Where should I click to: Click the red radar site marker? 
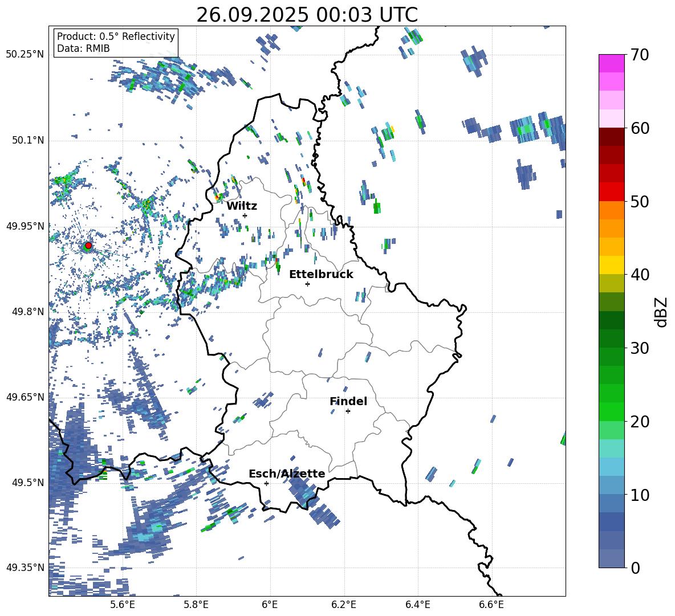[x=88, y=246]
